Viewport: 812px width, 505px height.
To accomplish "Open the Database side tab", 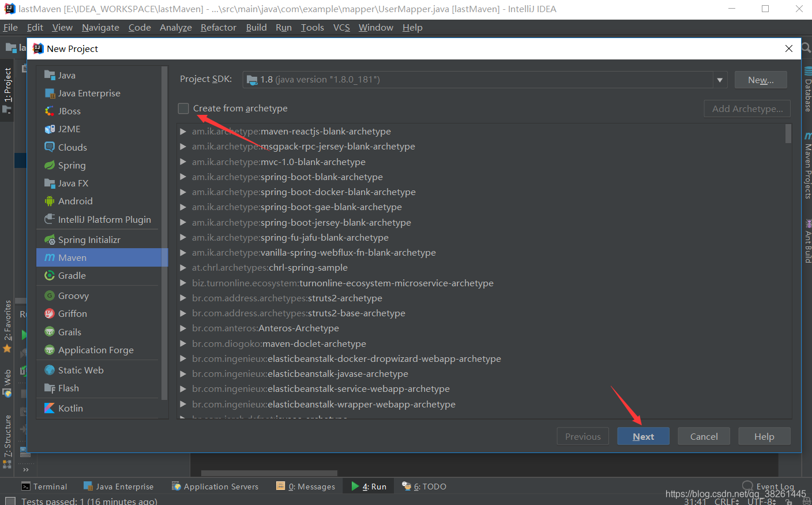I will pos(807,90).
